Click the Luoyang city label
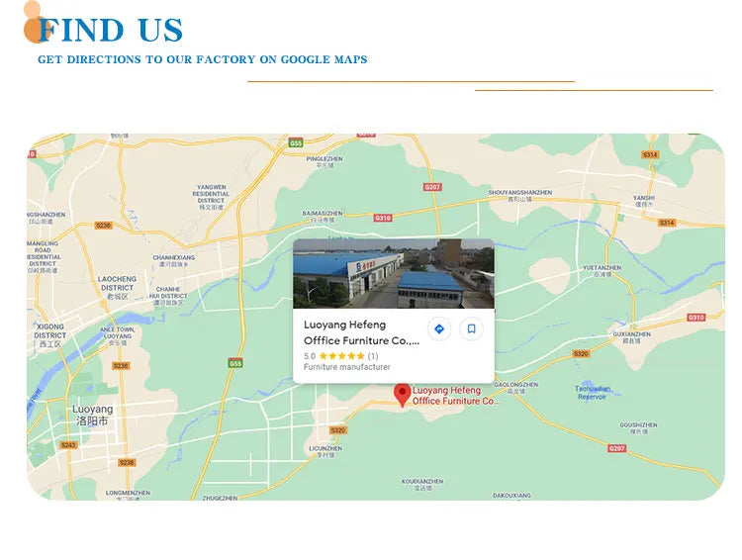This screenshot has width=742, height=560. click(92, 415)
